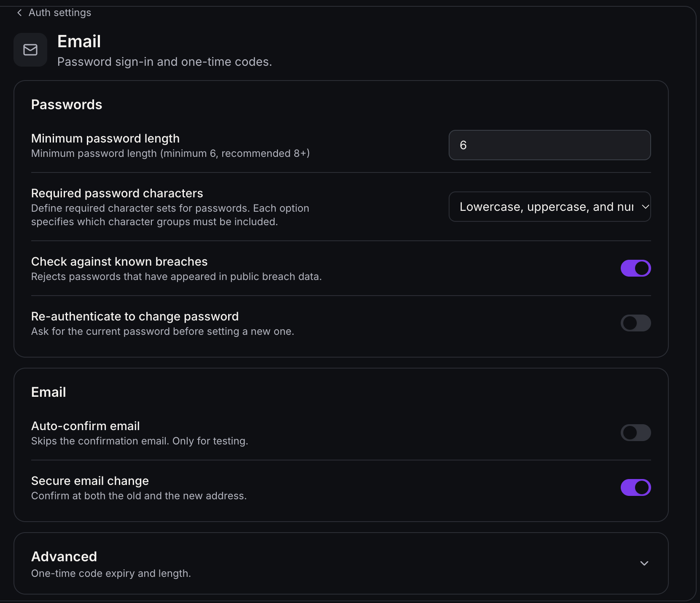The image size is (700, 603).
Task: Turn off Secure email change toggle
Action: pos(635,487)
